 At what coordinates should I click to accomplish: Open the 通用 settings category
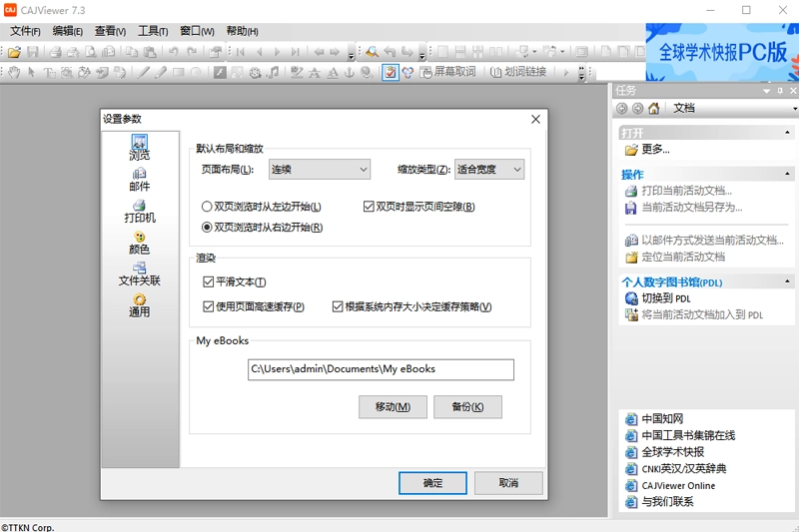140,305
